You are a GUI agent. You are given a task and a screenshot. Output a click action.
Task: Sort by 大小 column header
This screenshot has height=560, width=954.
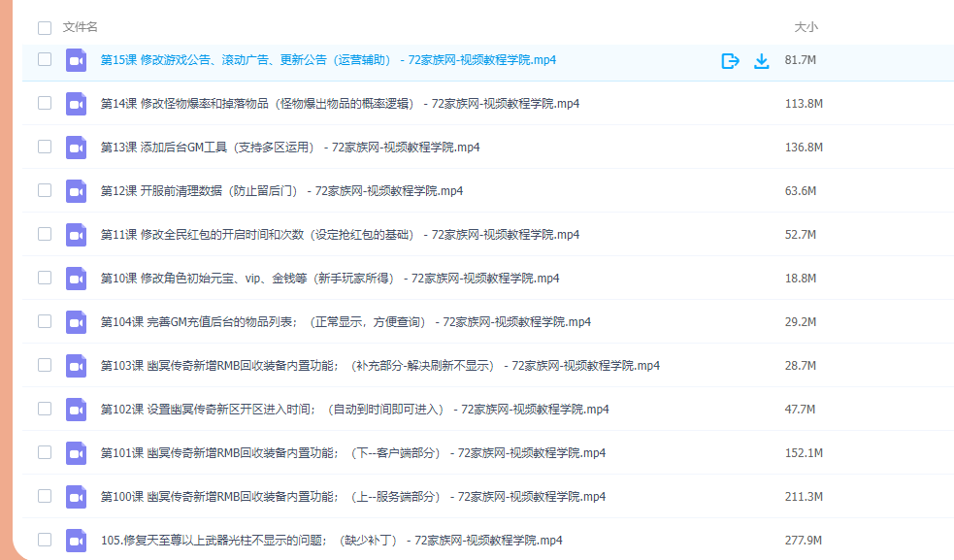pos(806,27)
